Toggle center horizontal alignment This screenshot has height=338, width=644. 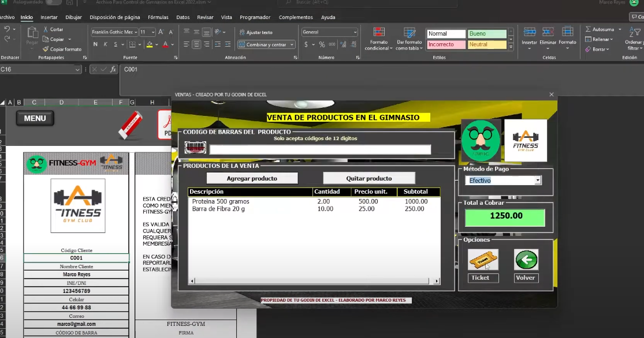tap(196, 44)
